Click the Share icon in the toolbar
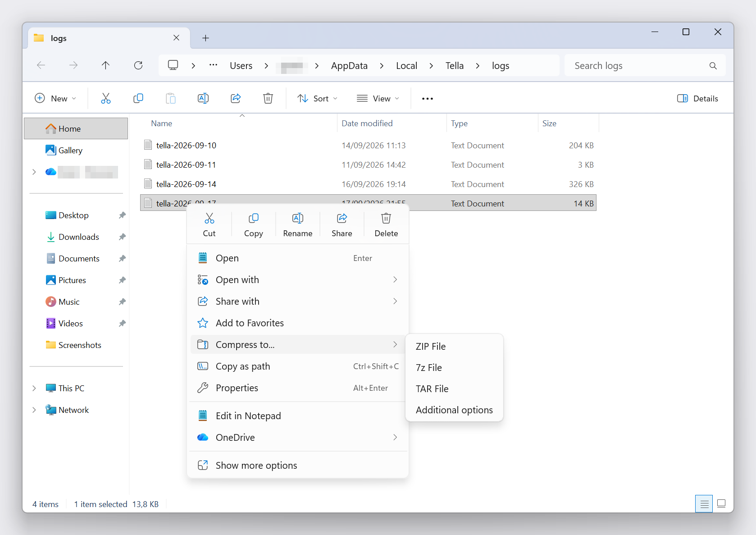The height and width of the screenshot is (535, 756). click(x=236, y=98)
